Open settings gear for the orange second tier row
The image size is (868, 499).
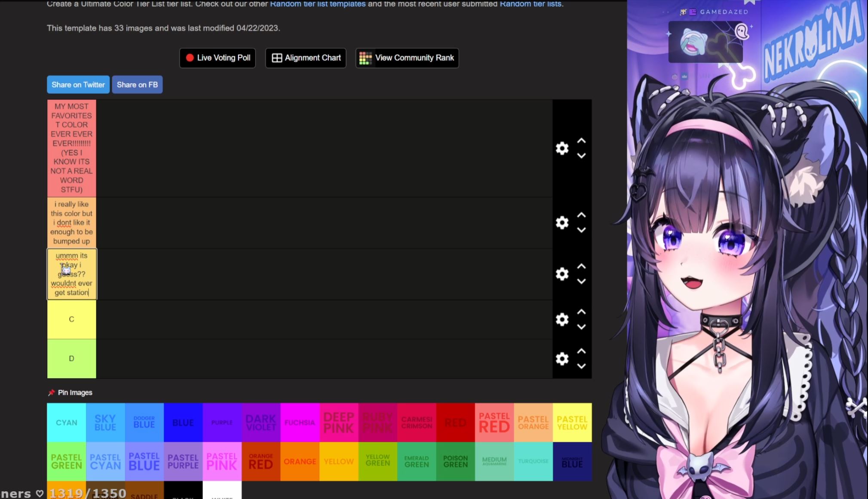click(x=562, y=223)
